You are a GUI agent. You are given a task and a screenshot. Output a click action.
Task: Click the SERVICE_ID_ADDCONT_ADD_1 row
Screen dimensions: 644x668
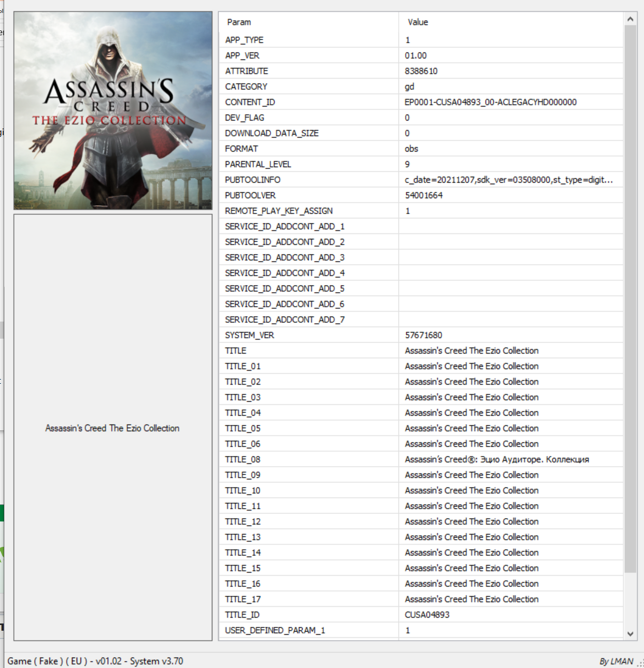point(284,226)
